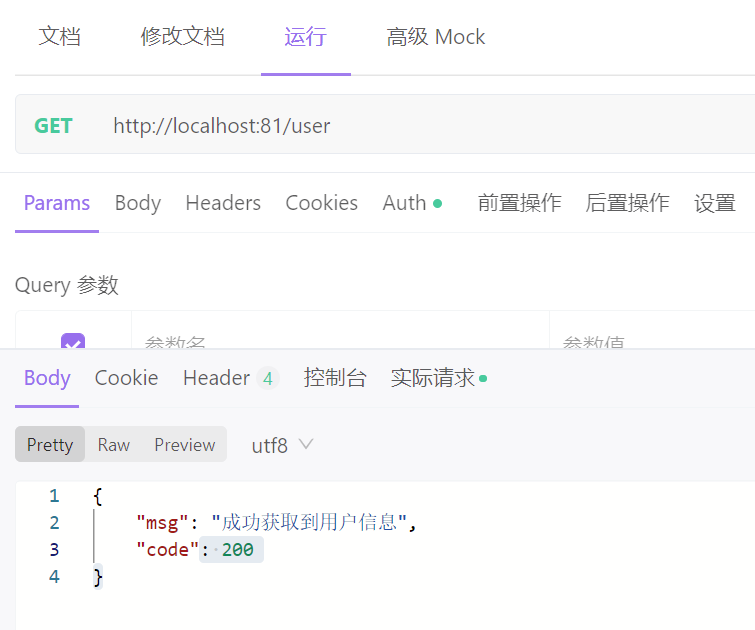The width and height of the screenshot is (755, 630).
Task: Open the GET method dropdown
Action: pyautogui.click(x=53, y=126)
